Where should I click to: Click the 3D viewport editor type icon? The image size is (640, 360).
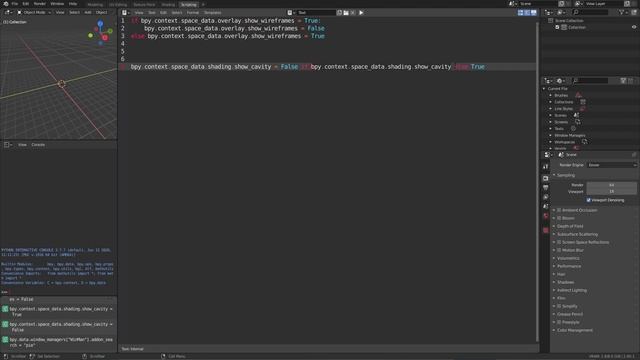pyautogui.click(x=8, y=13)
